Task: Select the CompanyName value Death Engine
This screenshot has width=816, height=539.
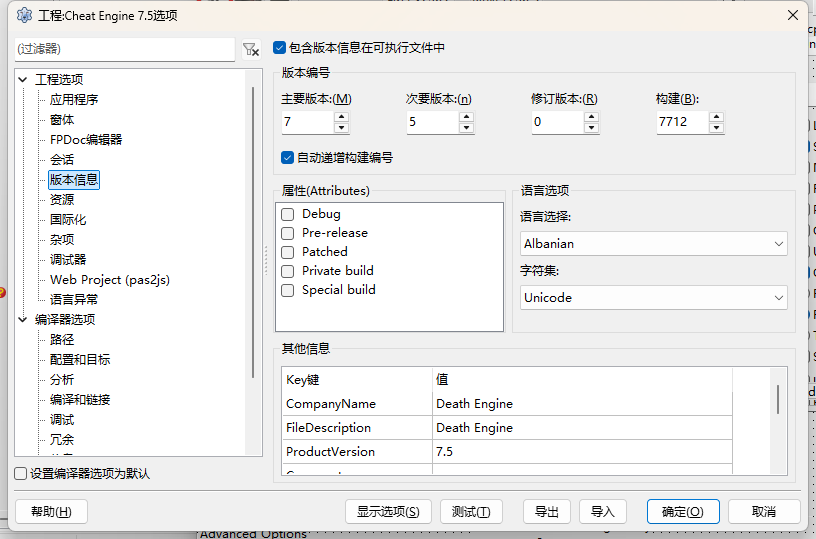Action: [582, 404]
